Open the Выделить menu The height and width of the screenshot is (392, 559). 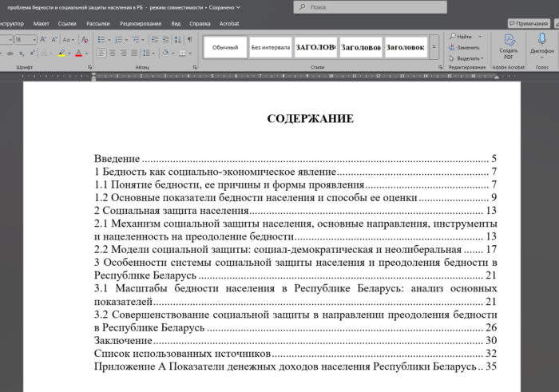(x=466, y=58)
